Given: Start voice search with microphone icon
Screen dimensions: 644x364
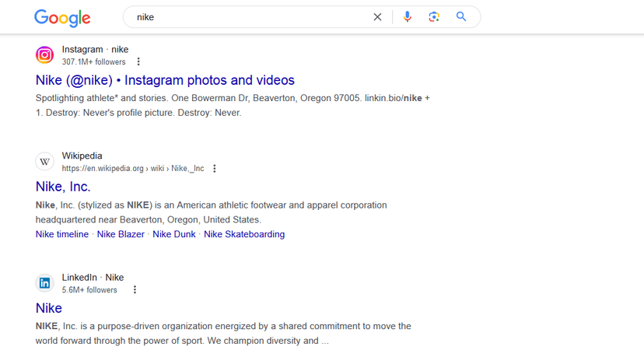Looking at the screenshot, I should (407, 17).
